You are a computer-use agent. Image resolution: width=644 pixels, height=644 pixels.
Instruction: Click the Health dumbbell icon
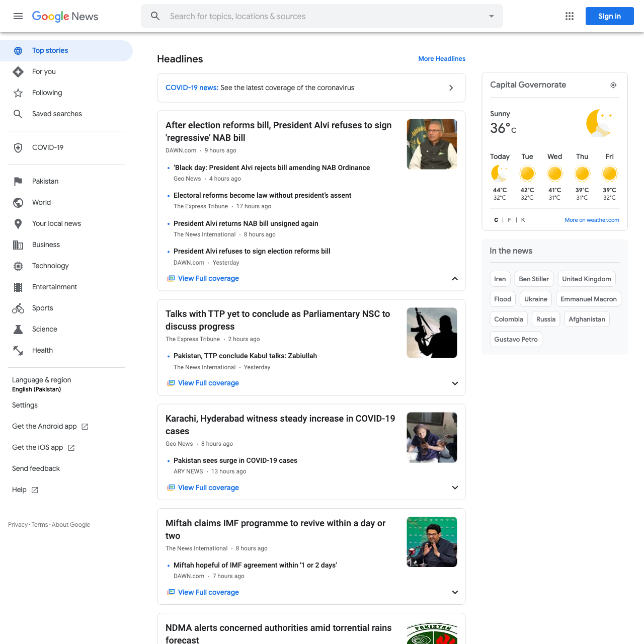click(18, 351)
